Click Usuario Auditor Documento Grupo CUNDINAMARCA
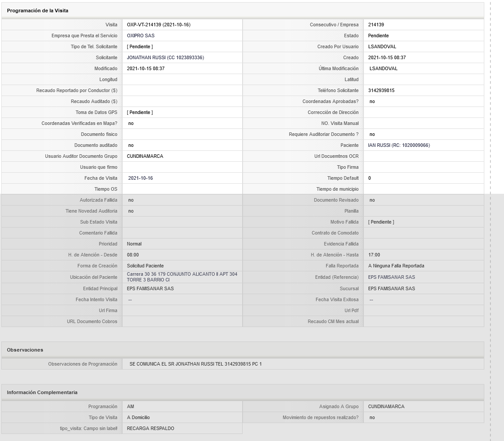Viewport: 504px width, 441px height. tap(145, 156)
